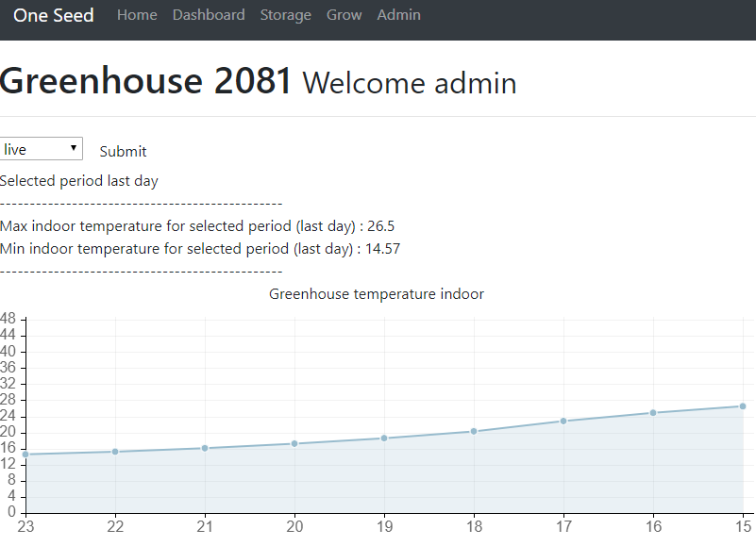Select the chart data point at hour 16
756x546 pixels.
coord(653,412)
